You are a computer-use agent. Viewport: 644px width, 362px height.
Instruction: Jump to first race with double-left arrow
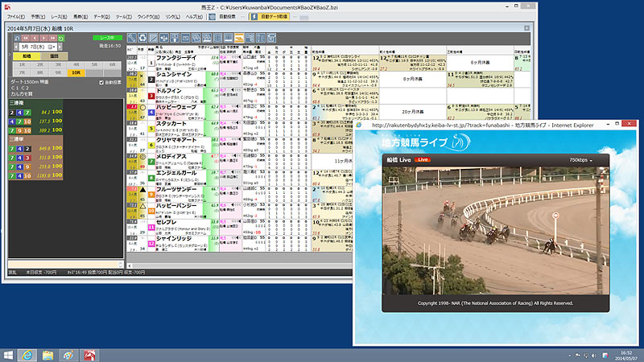tap(26, 38)
